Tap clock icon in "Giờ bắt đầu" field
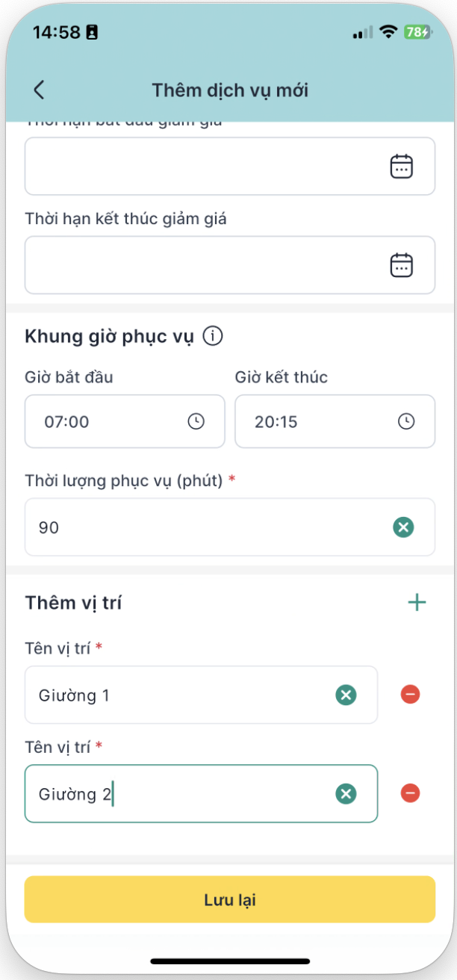 tap(196, 422)
